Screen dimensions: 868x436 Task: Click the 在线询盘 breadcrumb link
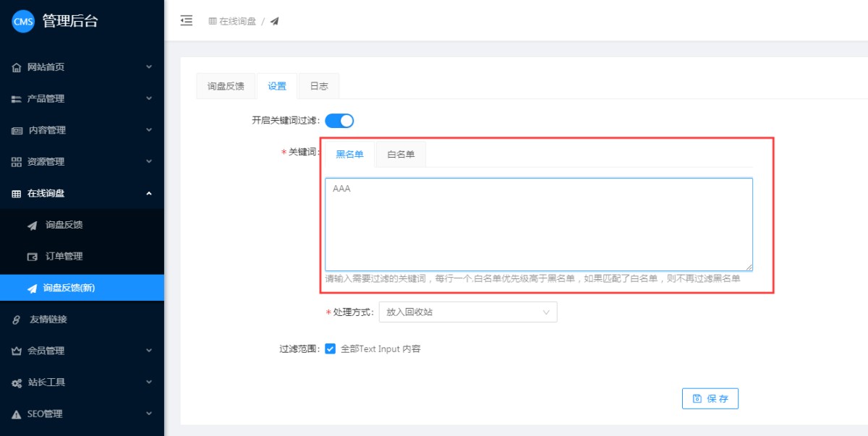(238, 21)
